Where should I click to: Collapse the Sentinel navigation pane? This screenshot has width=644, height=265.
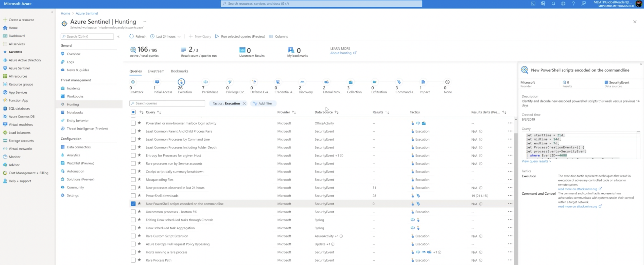[118, 36]
